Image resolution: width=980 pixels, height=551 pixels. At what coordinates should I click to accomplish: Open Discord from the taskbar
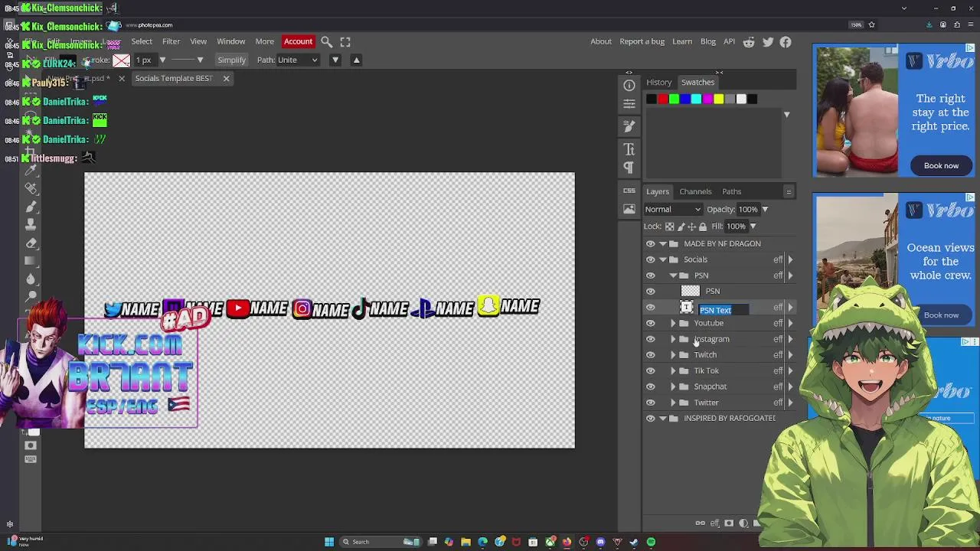(601, 542)
